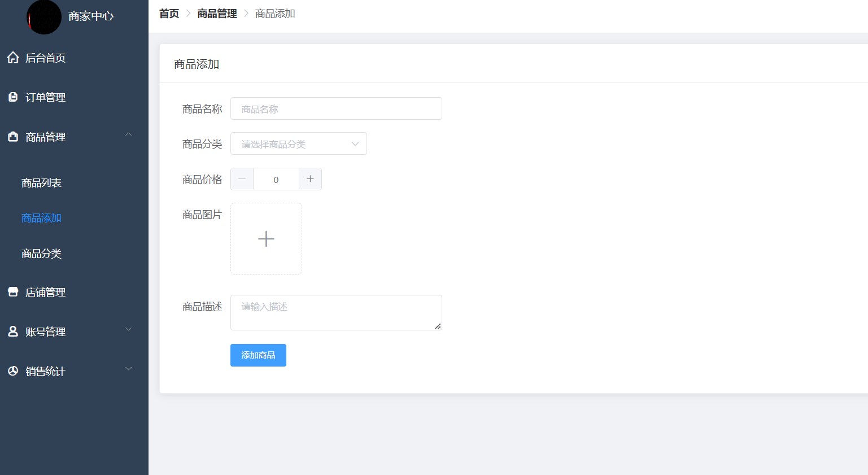868x475 pixels.
Task: Click the 商品图片 form label
Action: pos(202,215)
